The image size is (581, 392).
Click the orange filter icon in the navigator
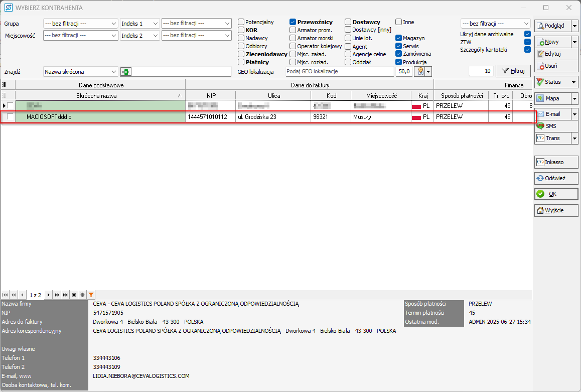point(91,295)
